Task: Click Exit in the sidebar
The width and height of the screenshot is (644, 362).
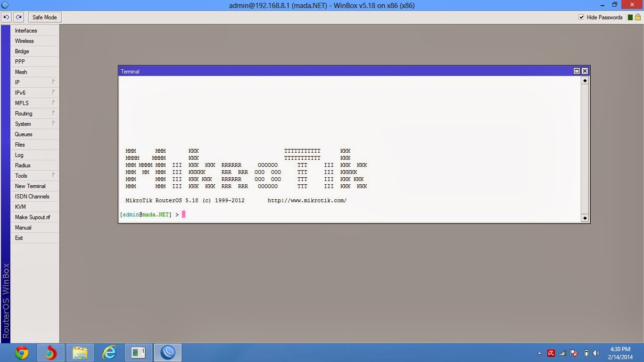Action: pyautogui.click(x=35, y=238)
